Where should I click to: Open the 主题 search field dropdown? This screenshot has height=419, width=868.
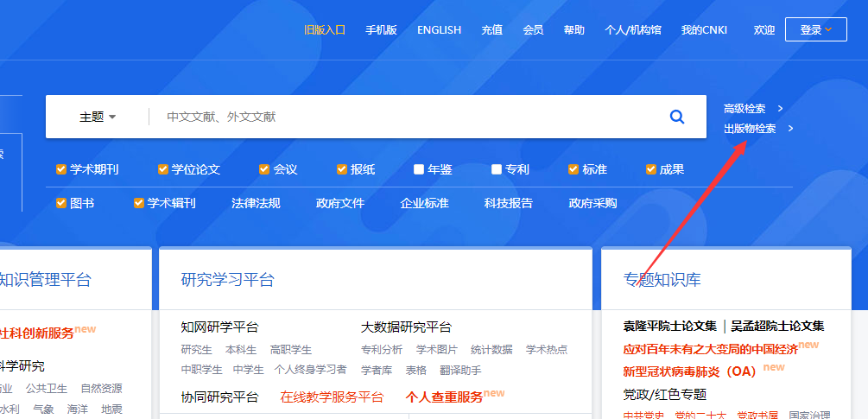click(98, 117)
